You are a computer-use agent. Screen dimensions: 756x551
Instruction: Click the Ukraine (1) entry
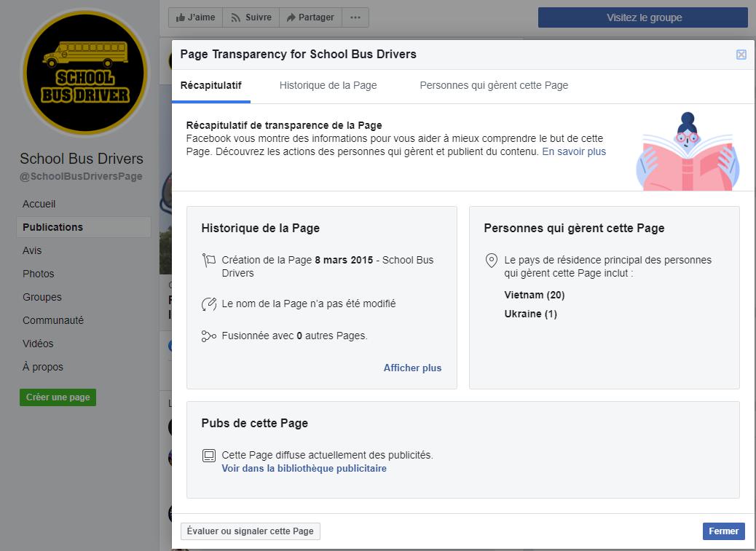[x=530, y=314]
